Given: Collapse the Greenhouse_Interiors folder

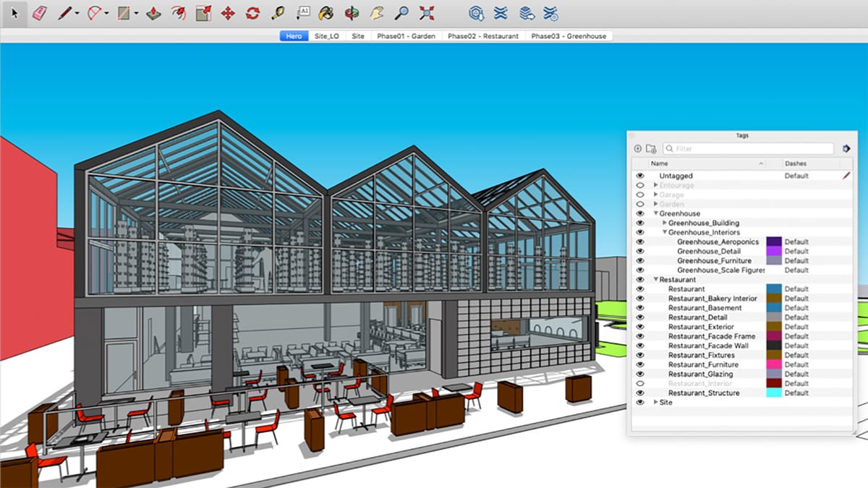Looking at the screenshot, I should click(665, 233).
